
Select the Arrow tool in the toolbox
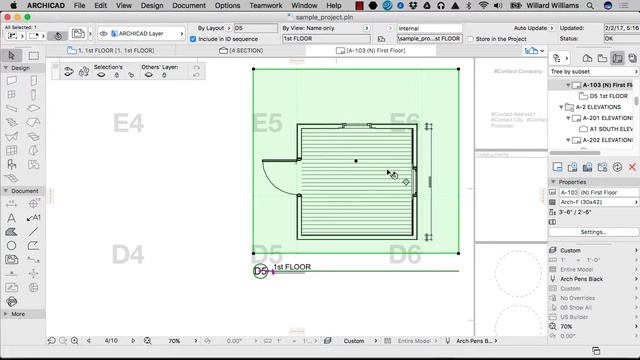[11, 55]
